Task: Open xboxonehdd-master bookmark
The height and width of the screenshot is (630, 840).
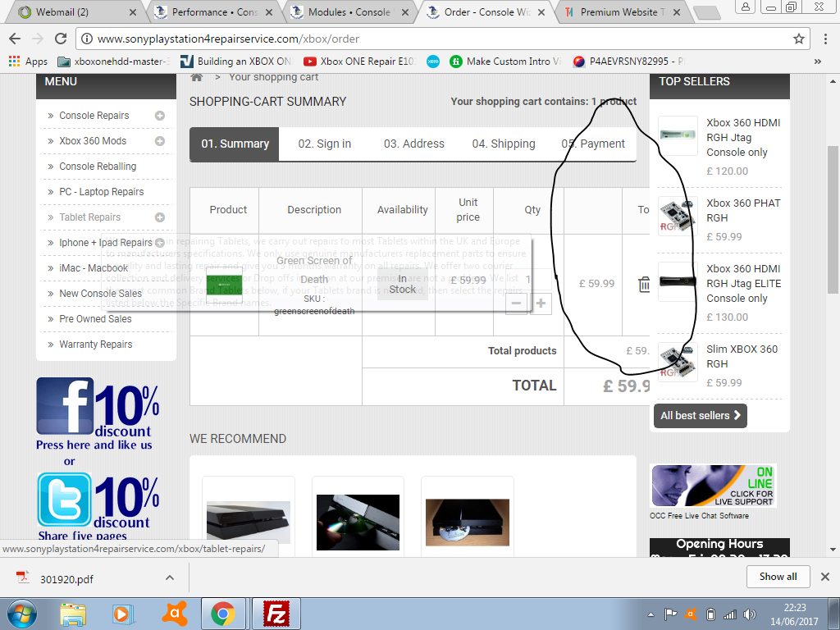Action: pyautogui.click(x=112, y=62)
